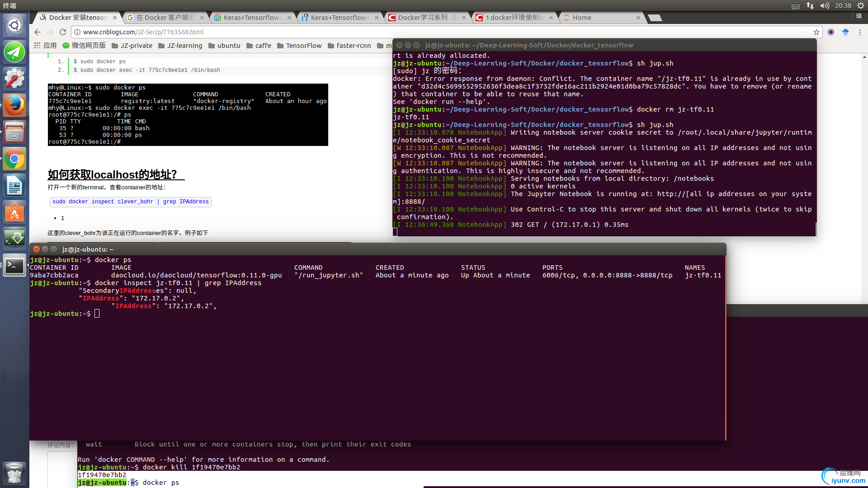Open the TensorFlow bookmark folder
Screen dimensions: 868x488
coord(299,46)
